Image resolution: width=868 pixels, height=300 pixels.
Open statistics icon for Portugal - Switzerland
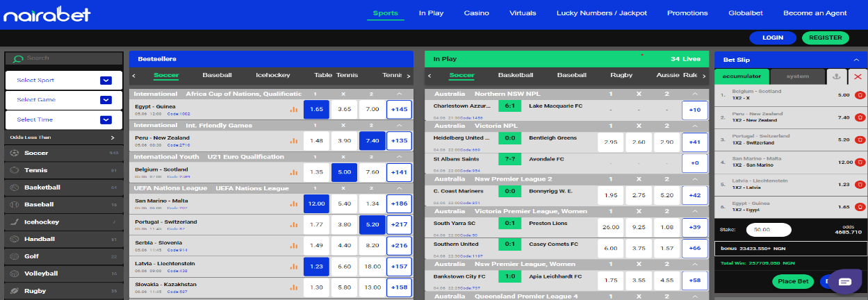293,224
